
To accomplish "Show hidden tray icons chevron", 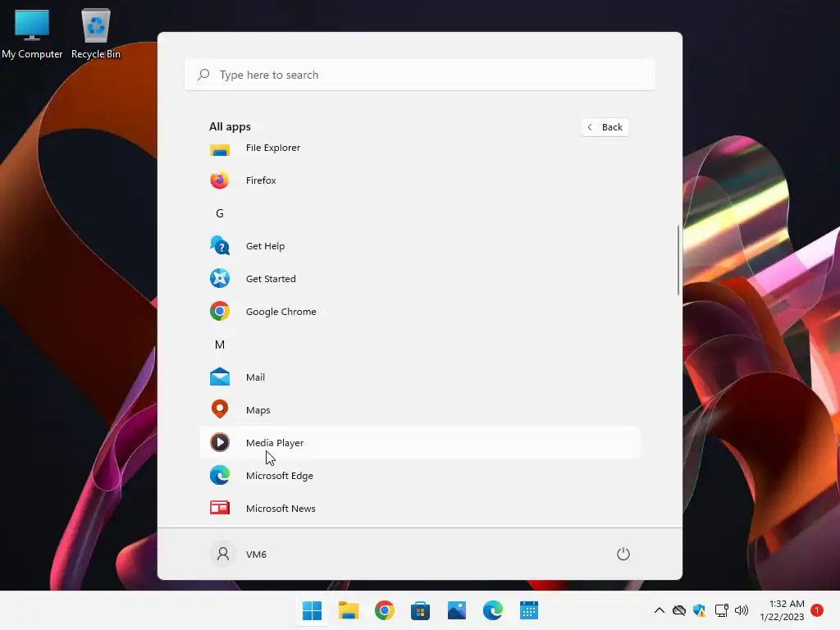I will pyautogui.click(x=660, y=610).
